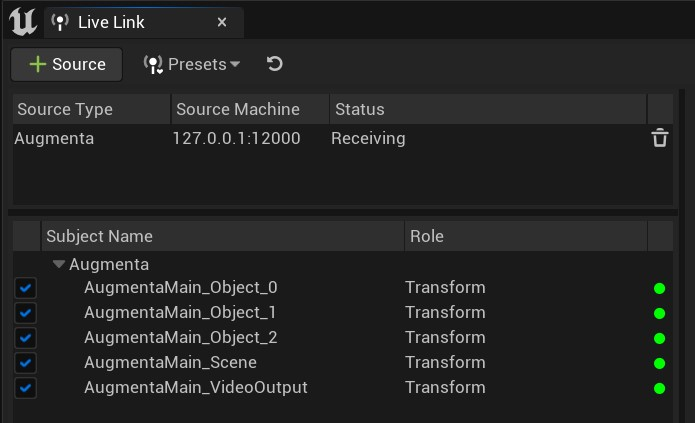Open the Presets dropdown menu
This screenshot has width=695, height=423.
point(191,64)
